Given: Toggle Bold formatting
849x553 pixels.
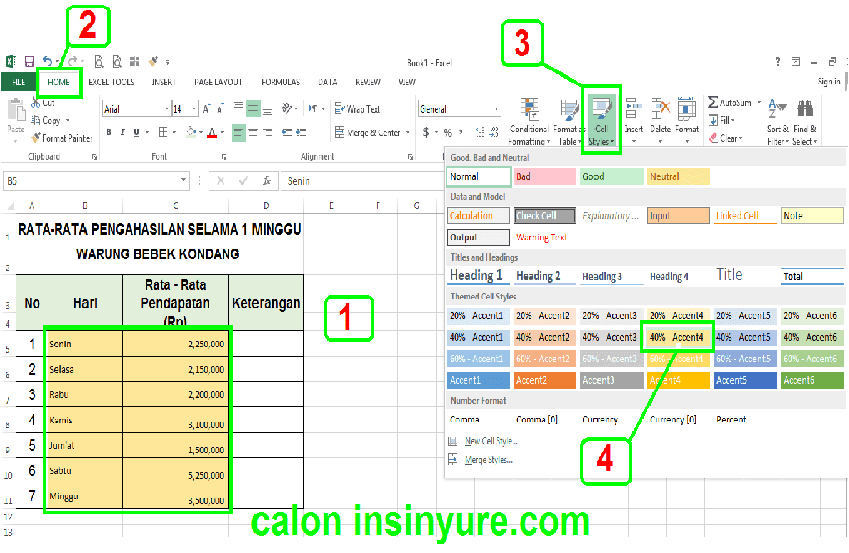Looking at the screenshot, I should coord(109,132).
